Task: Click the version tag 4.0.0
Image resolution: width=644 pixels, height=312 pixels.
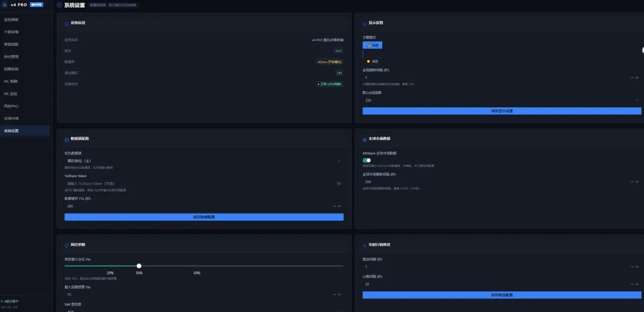Action: click(x=339, y=51)
